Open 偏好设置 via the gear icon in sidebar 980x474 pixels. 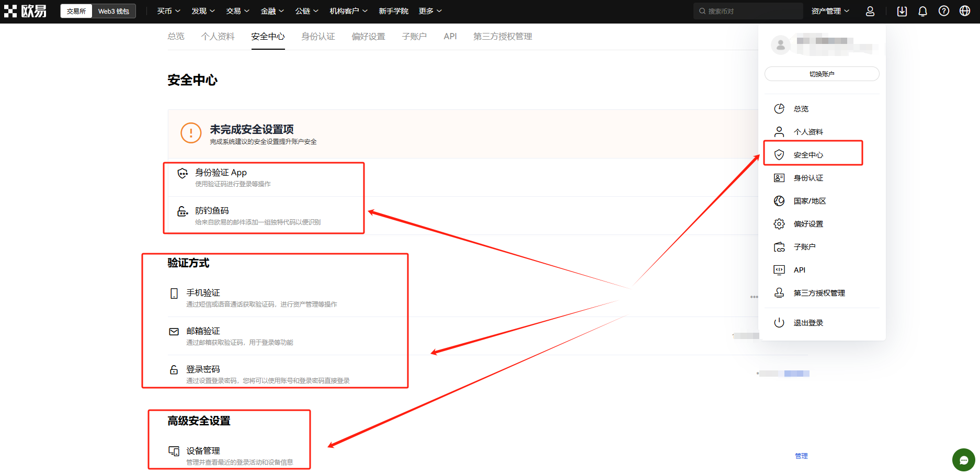tap(780, 223)
